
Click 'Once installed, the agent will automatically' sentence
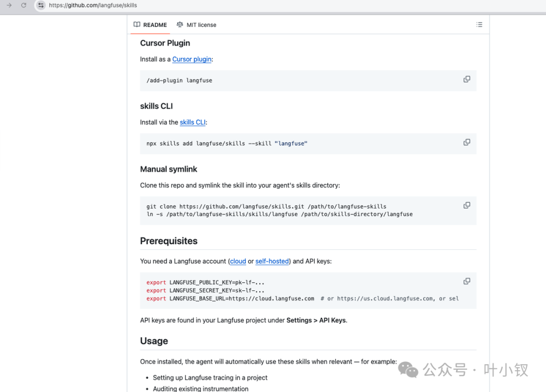(268, 362)
